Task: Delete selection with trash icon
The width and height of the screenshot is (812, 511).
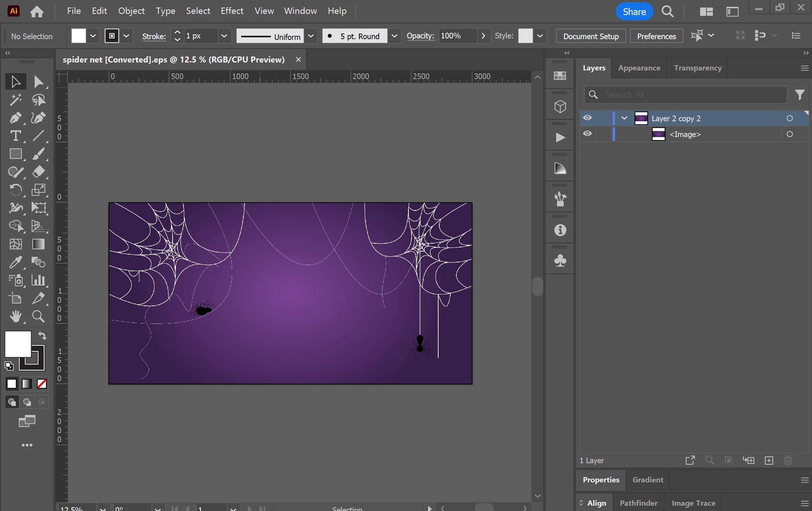Action: click(x=788, y=460)
